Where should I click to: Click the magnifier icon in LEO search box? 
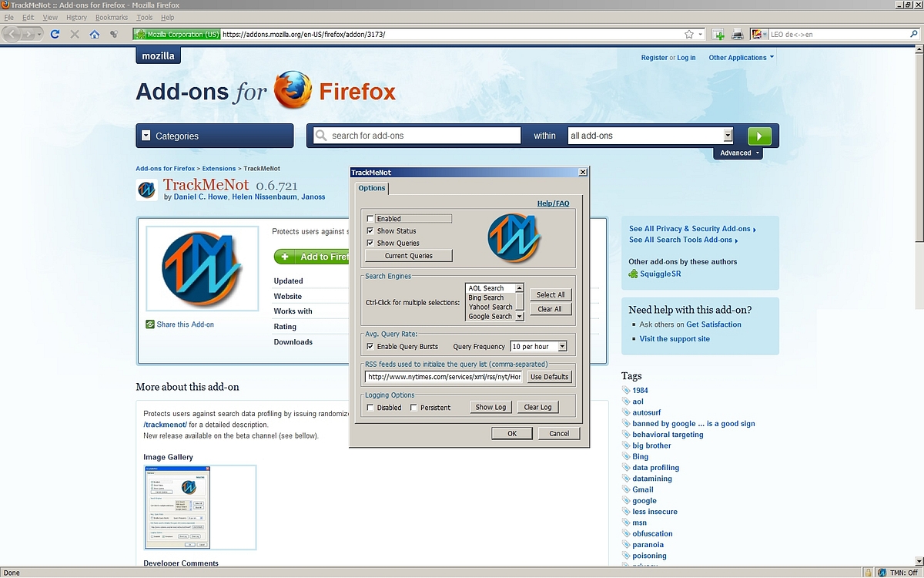(x=916, y=34)
